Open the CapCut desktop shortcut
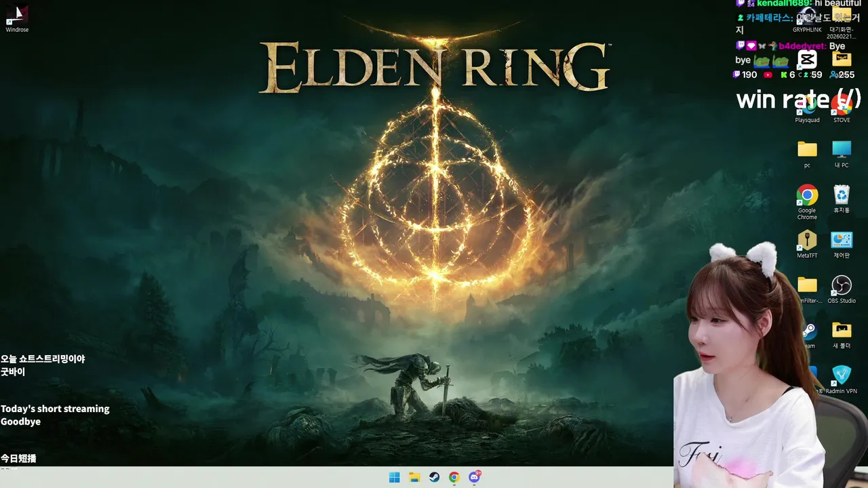 coord(807,60)
